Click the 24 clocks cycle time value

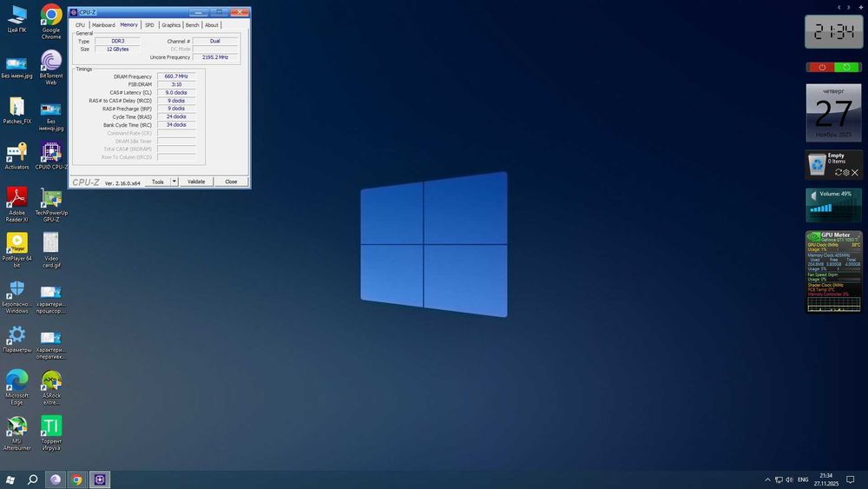[176, 117]
